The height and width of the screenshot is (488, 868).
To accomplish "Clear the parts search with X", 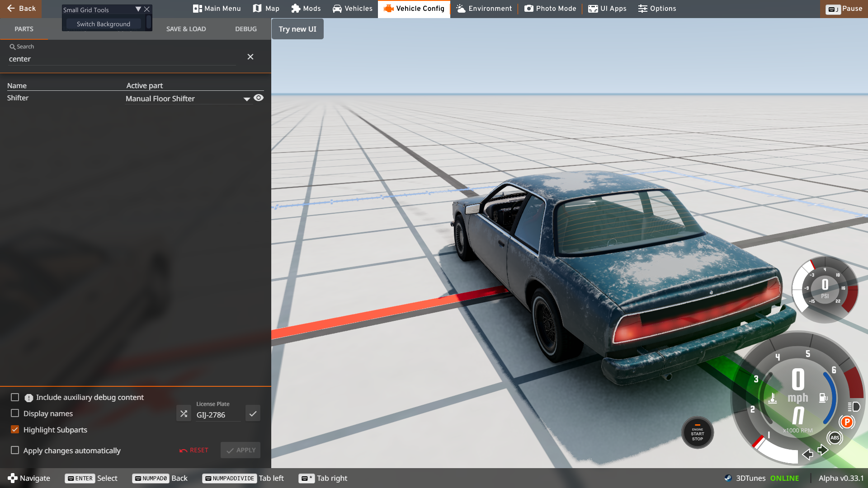I will 250,57.
